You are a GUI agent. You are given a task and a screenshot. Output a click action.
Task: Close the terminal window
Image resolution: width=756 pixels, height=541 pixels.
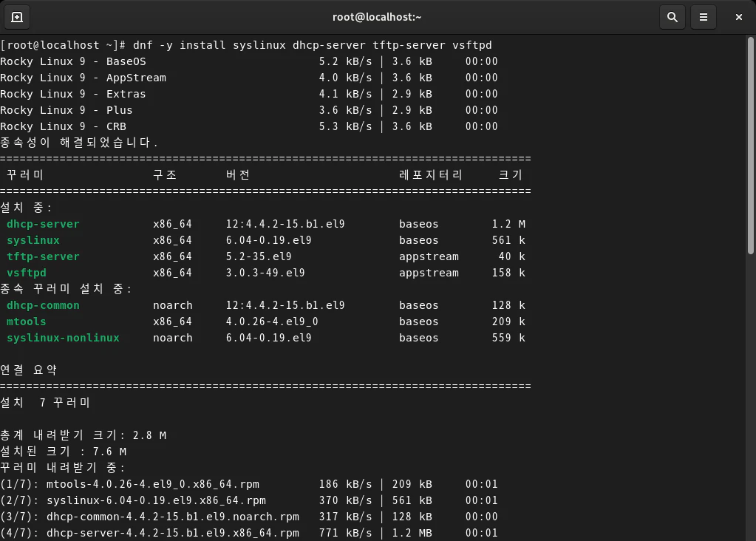pos(739,17)
